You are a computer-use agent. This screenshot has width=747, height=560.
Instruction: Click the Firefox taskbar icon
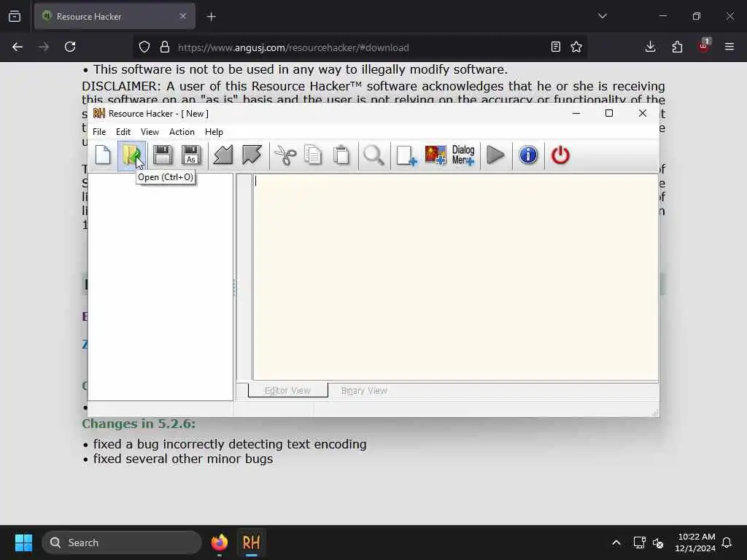[220, 542]
